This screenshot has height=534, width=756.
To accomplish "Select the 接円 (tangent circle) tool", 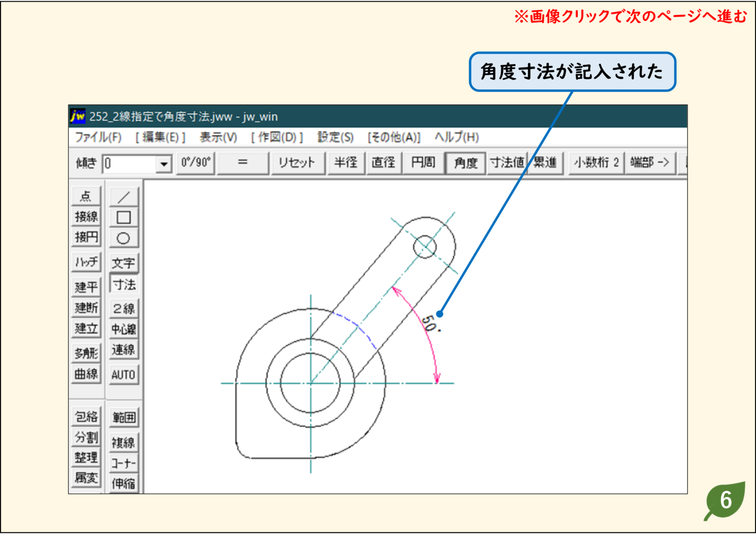I will pyautogui.click(x=86, y=237).
